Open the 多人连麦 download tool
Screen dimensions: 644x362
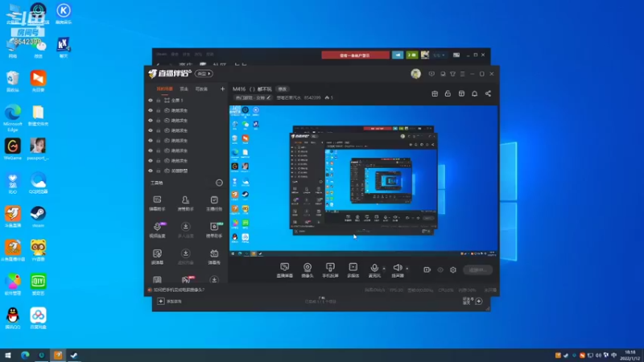pyautogui.click(x=185, y=230)
